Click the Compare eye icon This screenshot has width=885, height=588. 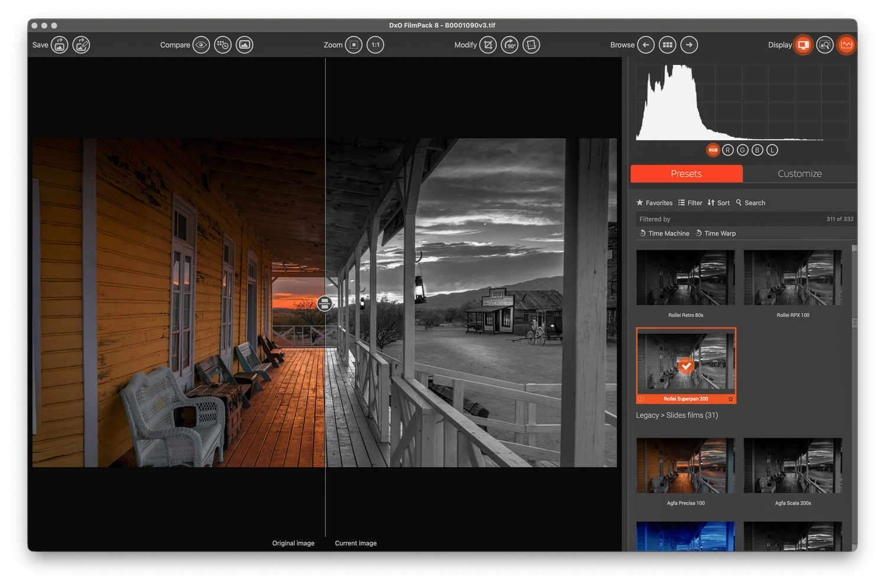[x=201, y=45]
